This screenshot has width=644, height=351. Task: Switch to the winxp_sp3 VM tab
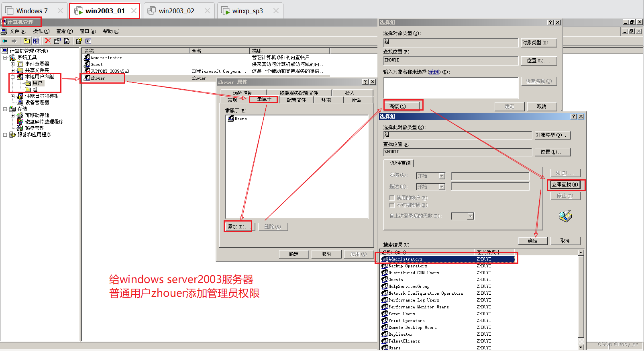pyautogui.click(x=250, y=11)
